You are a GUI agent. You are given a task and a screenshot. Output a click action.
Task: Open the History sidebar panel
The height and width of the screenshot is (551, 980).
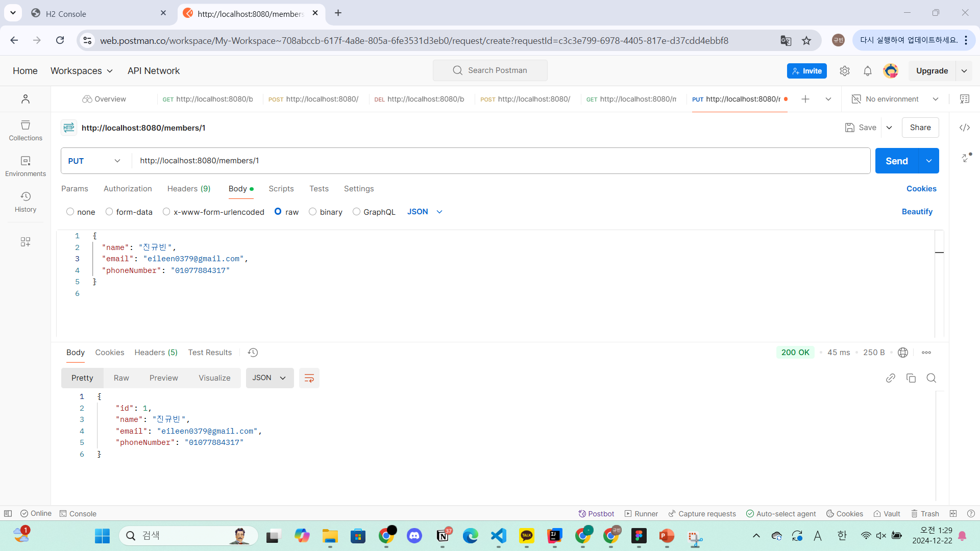tap(26, 202)
